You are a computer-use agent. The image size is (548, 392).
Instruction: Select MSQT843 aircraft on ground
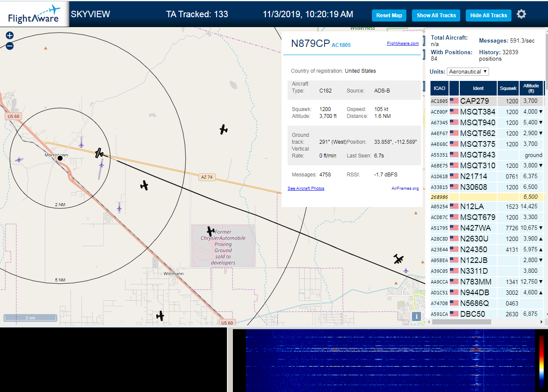pyautogui.click(x=487, y=154)
